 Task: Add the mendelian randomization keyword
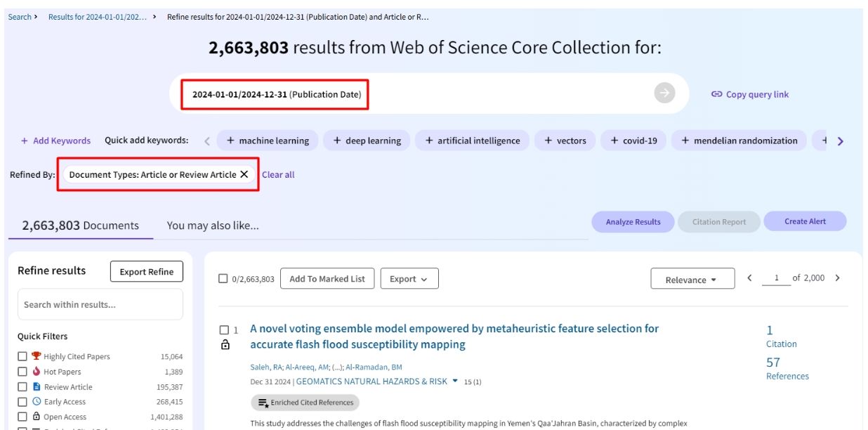pyautogui.click(x=739, y=141)
